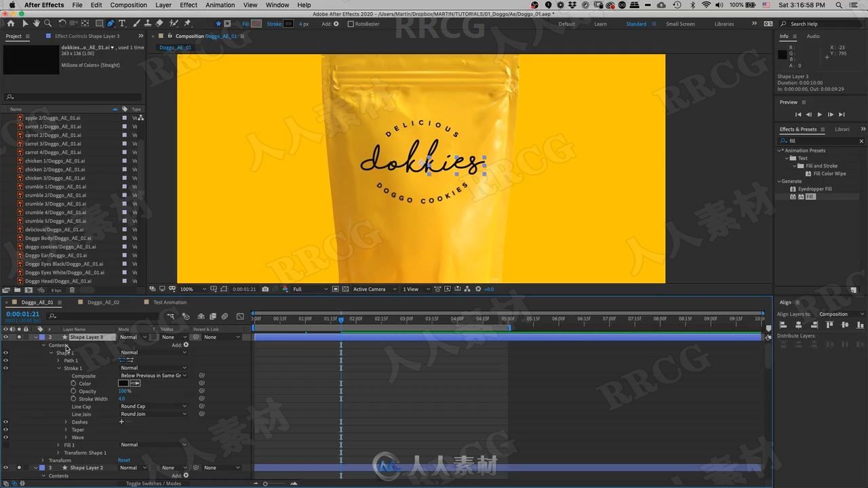Toggle Taper eye visibility

[x=5, y=429]
